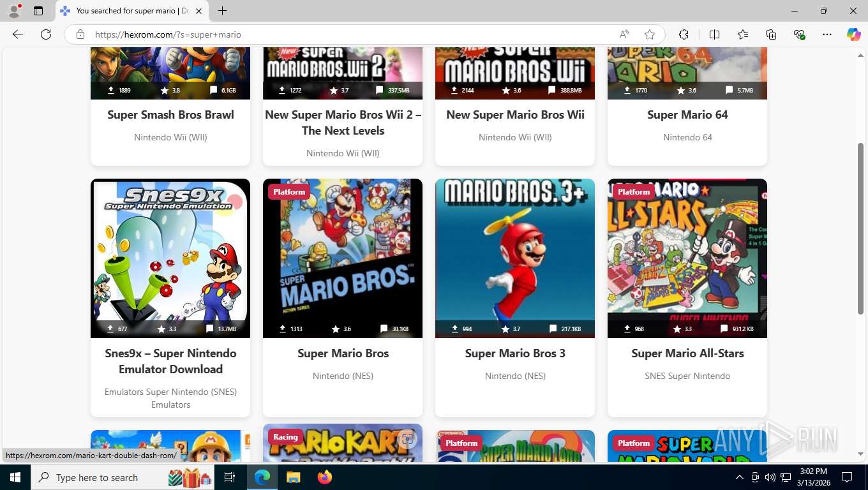Add this page to favorites star
Image resolution: width=868 pixels, height=490 pixels.
(650, 34)
